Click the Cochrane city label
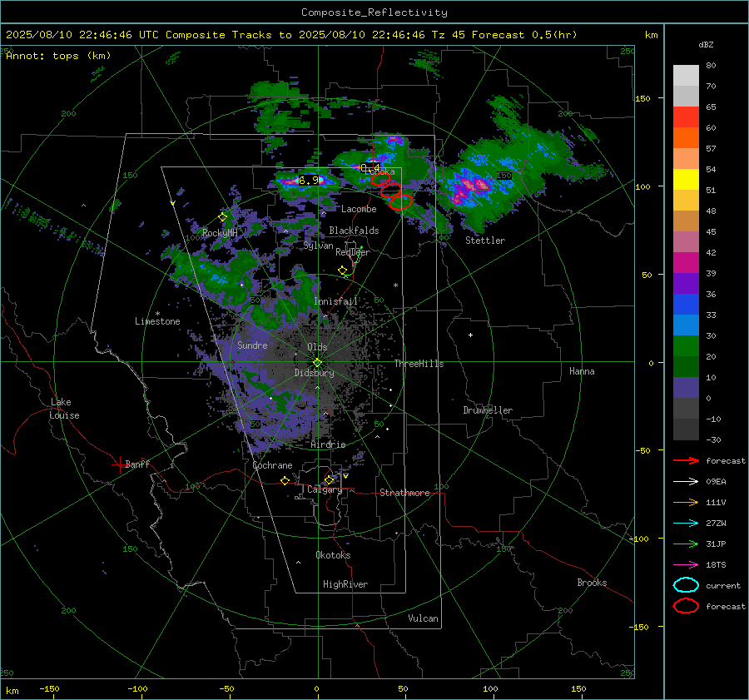Viewport: 749px width, 700px height. [x=272, y=465]
